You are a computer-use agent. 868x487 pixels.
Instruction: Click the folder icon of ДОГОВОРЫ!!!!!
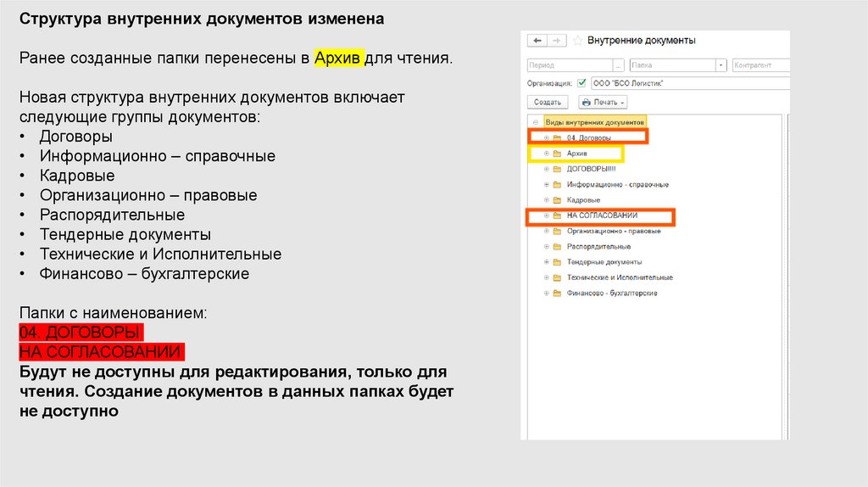pyautogui.click(x=558, y=169)
